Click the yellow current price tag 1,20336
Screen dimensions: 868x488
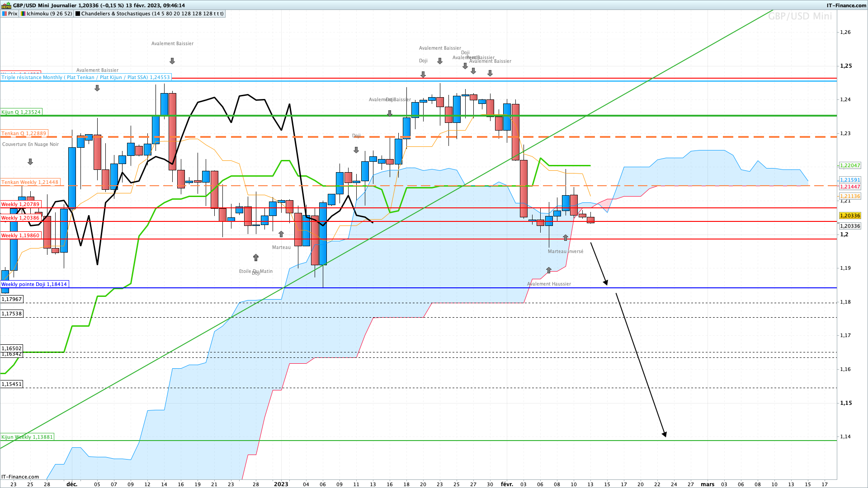850,216
